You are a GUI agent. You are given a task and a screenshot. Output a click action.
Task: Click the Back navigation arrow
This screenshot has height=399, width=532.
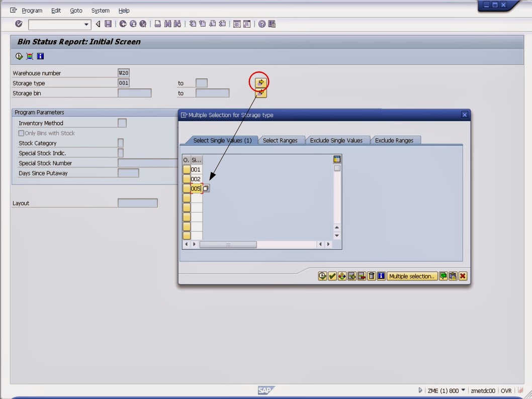[x=123, y=24]
